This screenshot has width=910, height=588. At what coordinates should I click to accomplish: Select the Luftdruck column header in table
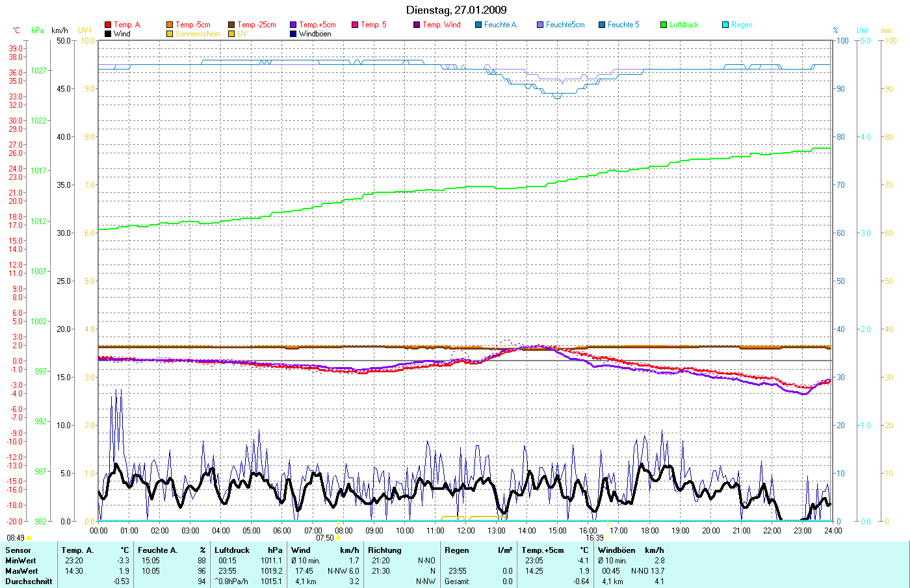tap(232, 550)
